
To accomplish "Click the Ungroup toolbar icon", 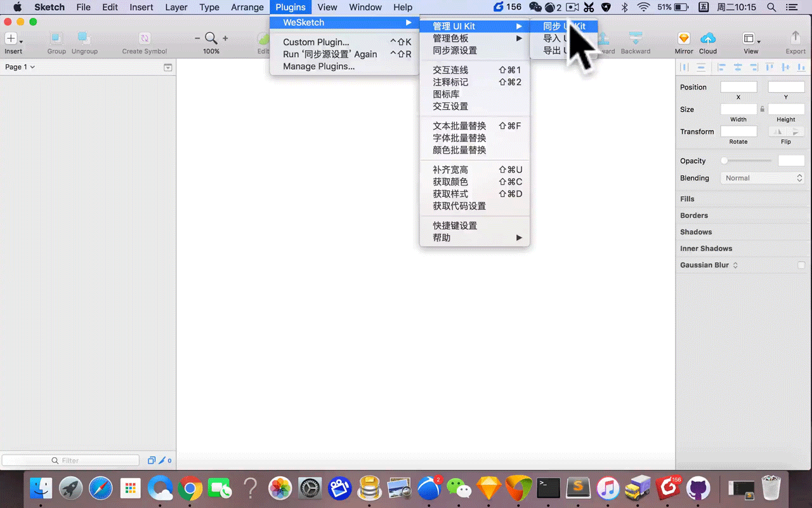I will pyautogui.click(x=84, y=39).
